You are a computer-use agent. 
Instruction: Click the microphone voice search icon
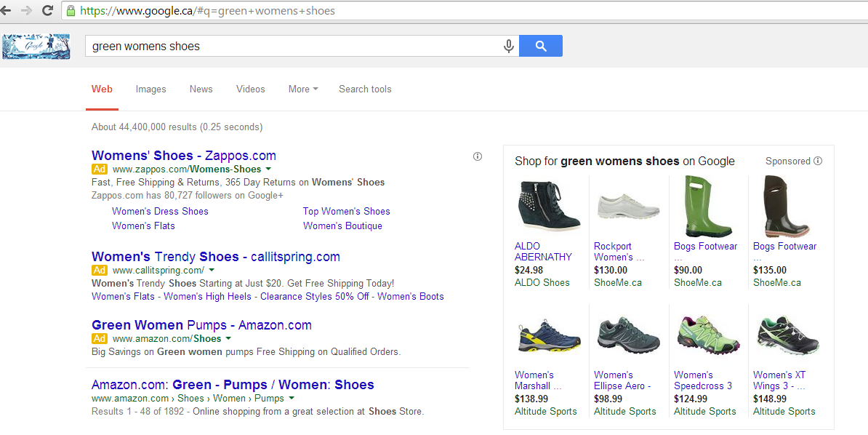[509, 46]
